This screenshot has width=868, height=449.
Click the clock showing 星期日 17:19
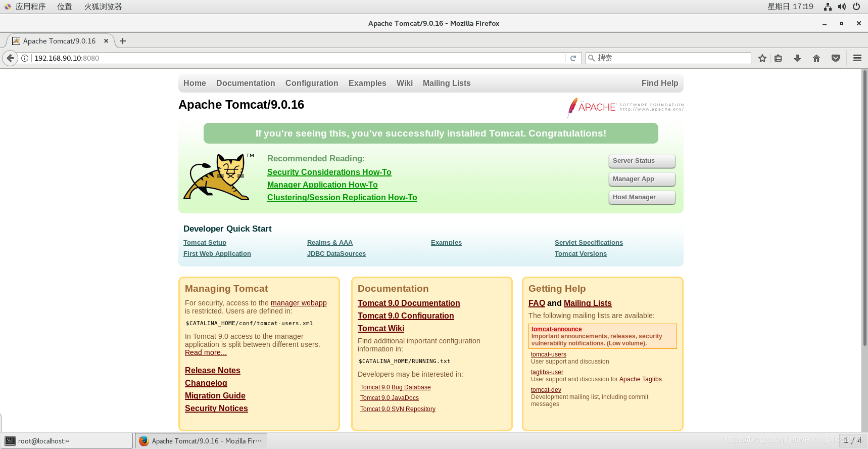click(x=790, y=7)
